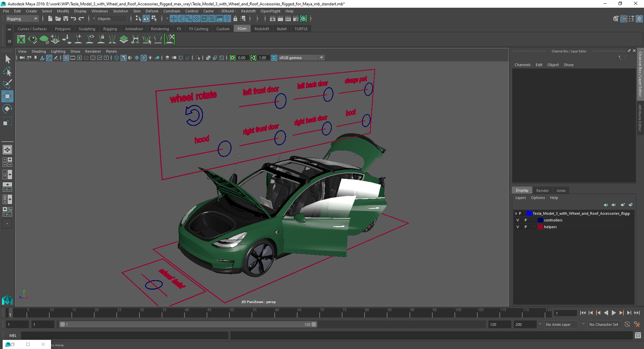This screenshot has height=349, width=644.
Task: Activate the Rotate tool in toolbox
Action: click(x=7, y=109)
